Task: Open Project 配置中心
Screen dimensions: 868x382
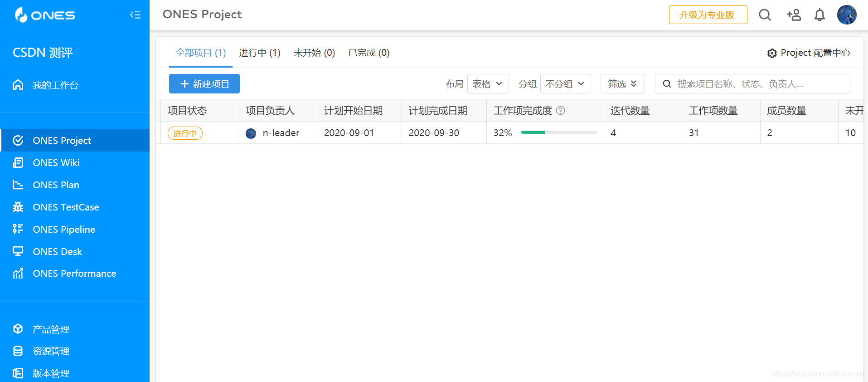Action: pos(809,53)
